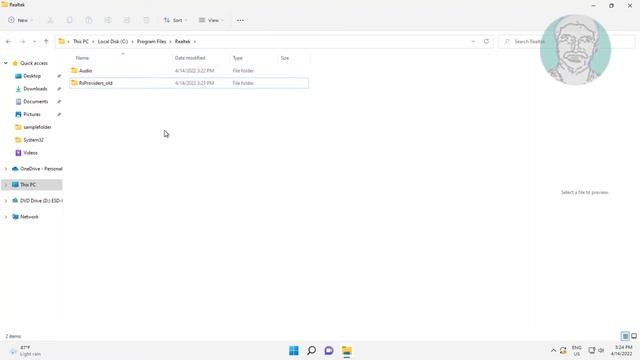Click the Delete trash icon
640x360 pixels.
pos(146,20)
